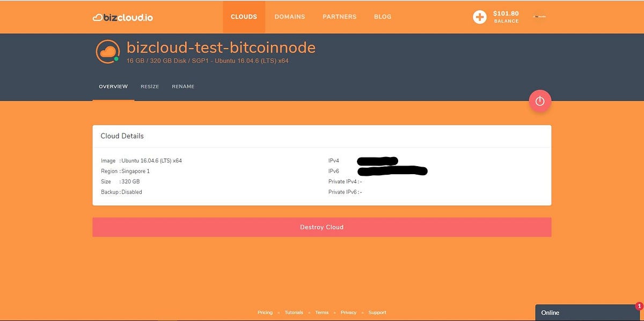Click the power button to shut down server
The image size is (644, 321).
coord(539,101)
